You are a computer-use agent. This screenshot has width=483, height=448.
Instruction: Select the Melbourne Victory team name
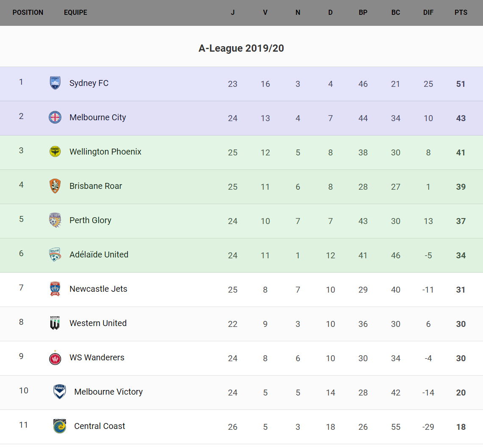(108, 392)
